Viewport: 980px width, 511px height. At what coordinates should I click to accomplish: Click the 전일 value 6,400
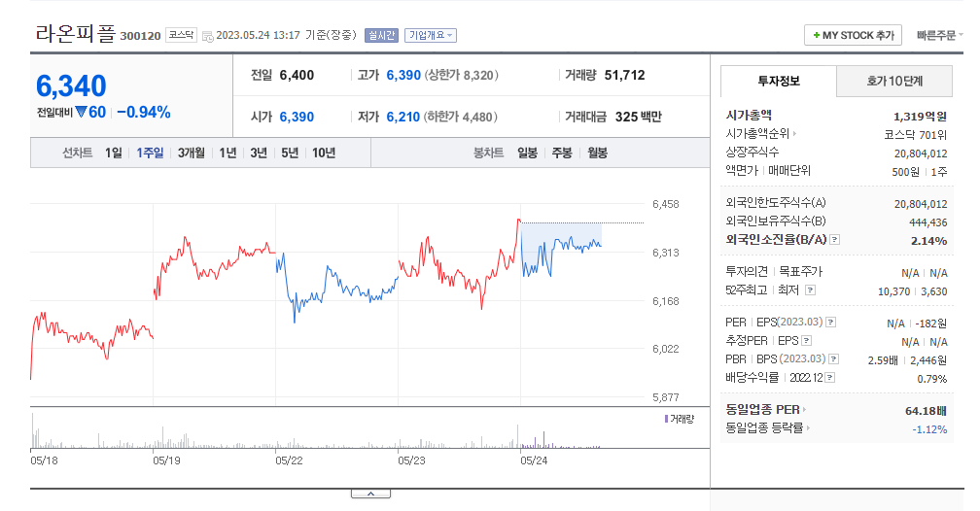tap(297, 76)
